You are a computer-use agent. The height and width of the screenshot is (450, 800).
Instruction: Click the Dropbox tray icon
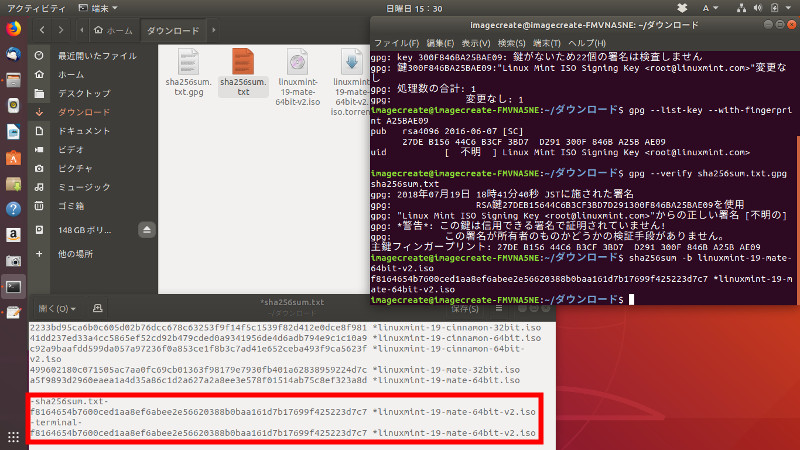click(x=682, y=8)
